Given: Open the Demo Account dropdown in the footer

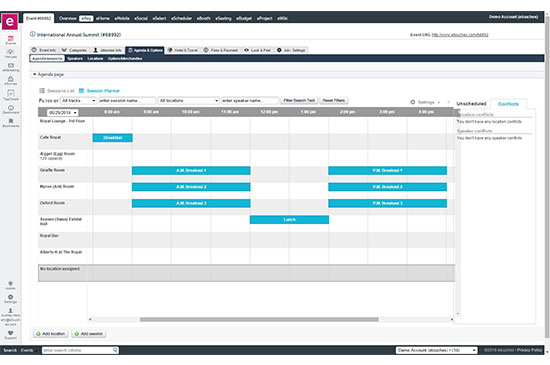Looking at the screenshot, I should coord(437,350).
